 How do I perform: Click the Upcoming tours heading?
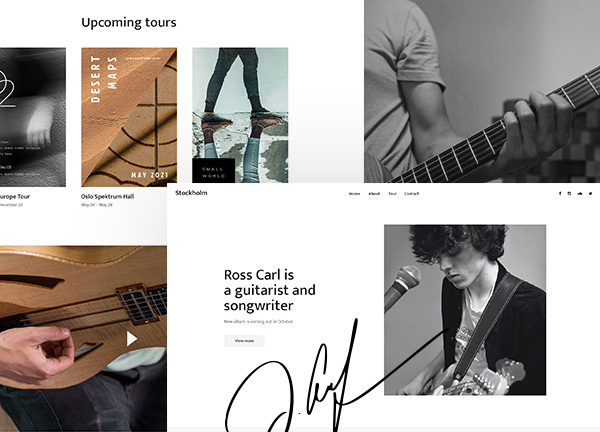pos(129,23)
